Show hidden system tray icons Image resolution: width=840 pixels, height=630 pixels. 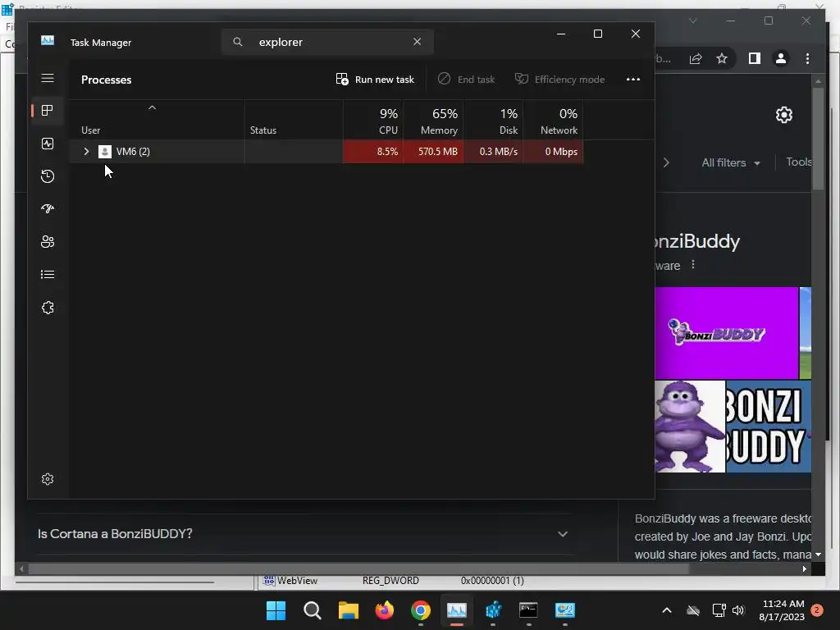point(667,610)
